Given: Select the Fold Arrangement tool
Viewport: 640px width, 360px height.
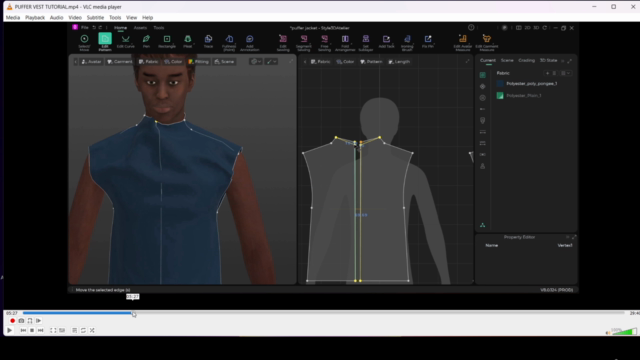Looking at the screenshot, I should pyautogui.click(x=345, y=42).
